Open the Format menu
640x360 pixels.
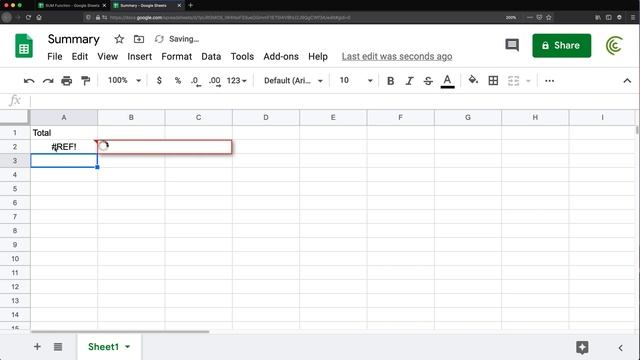(176, 56)
